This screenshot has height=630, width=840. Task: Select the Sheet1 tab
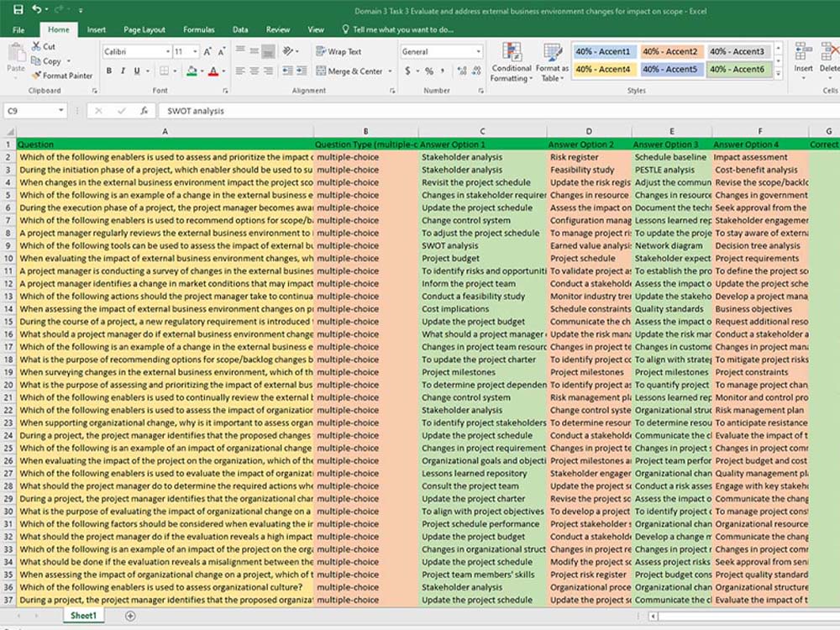pyautogui.click(x=83, y=616)
